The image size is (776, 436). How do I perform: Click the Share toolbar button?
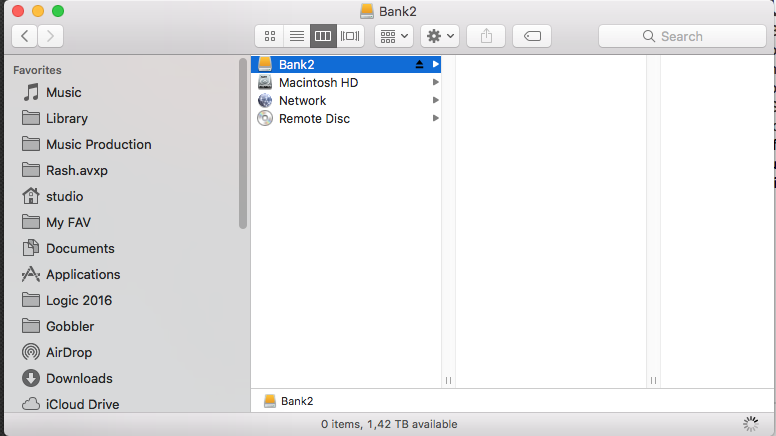pyautogui.click(x=486, y=36)
